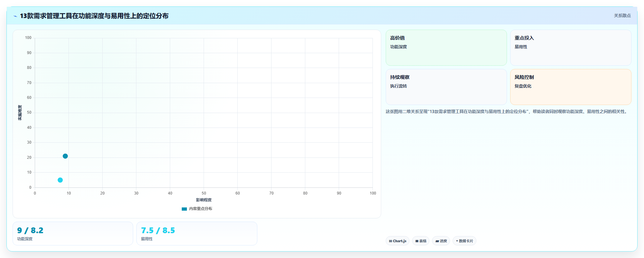The height and width of the screenshot is (258, 644).
Task: Click the "表格" tag chip
Action: pos(421,241)
